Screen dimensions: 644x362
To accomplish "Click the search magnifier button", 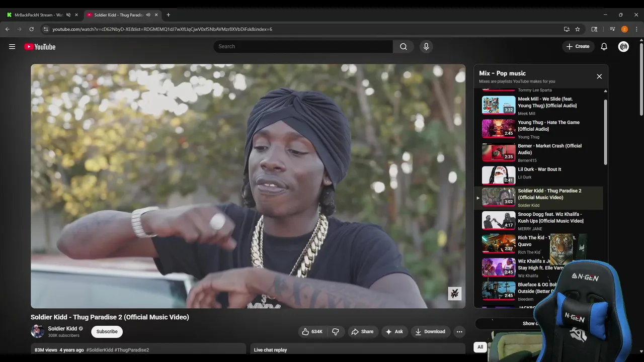I will 404,47.
